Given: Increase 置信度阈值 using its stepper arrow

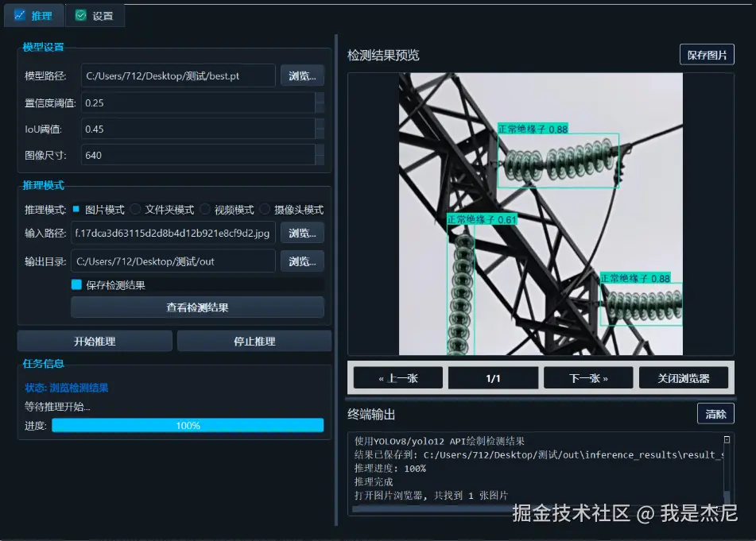Looking at the screenshot, I should (320, 98).
